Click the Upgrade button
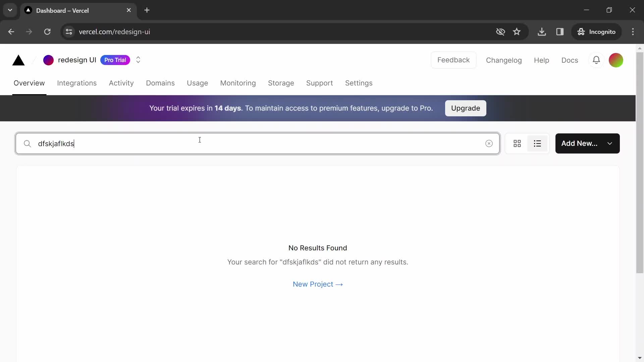This screenshot has height=362, width=644. click(466, 108)
